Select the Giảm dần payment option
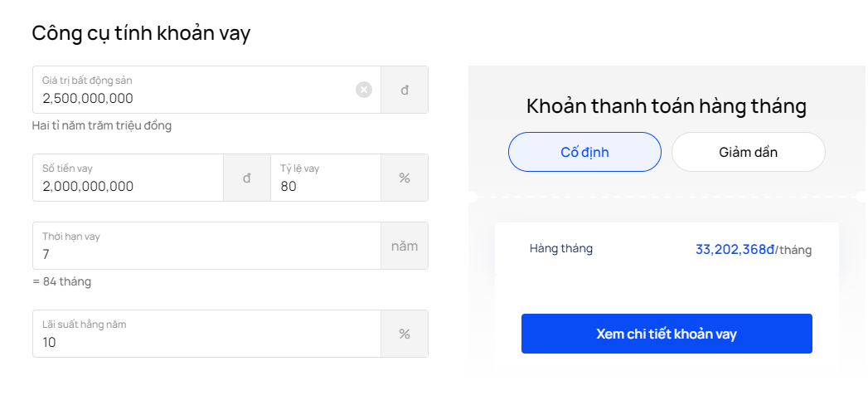The width and height of the screenshot is (868, 410). pyautogui.click(x=749, y=152)
